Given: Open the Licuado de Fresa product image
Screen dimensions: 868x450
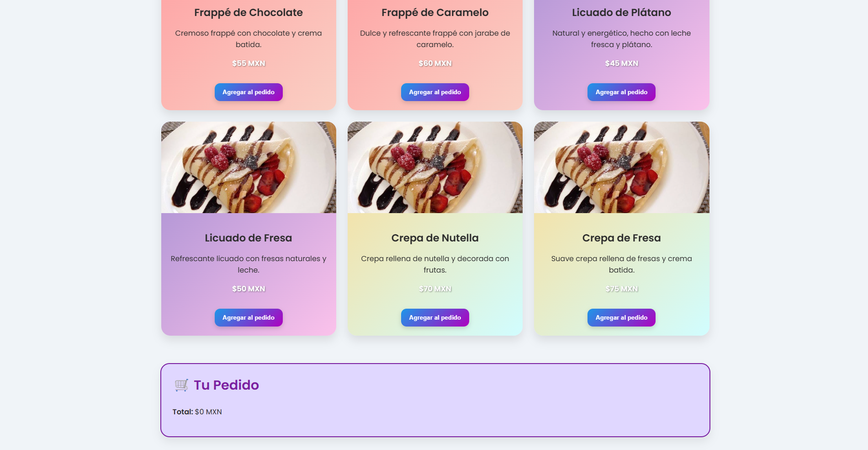Looking at the screenshot, I should click(249, 167).
